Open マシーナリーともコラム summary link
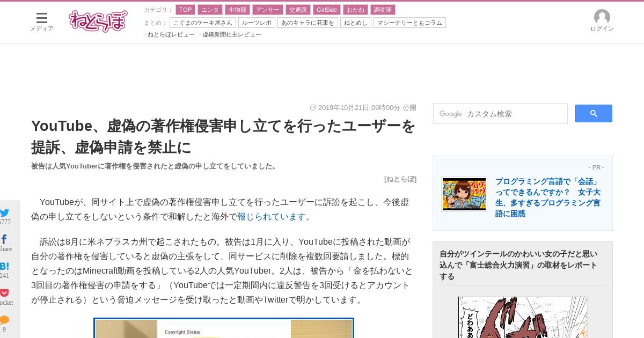644x338 pixels. click(409, 23)
